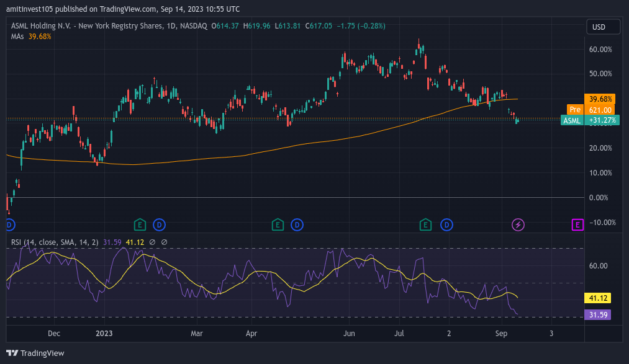This screenshot has width=629, height=364.
Task: Click the TradingView logo
Action: (35, 353)
